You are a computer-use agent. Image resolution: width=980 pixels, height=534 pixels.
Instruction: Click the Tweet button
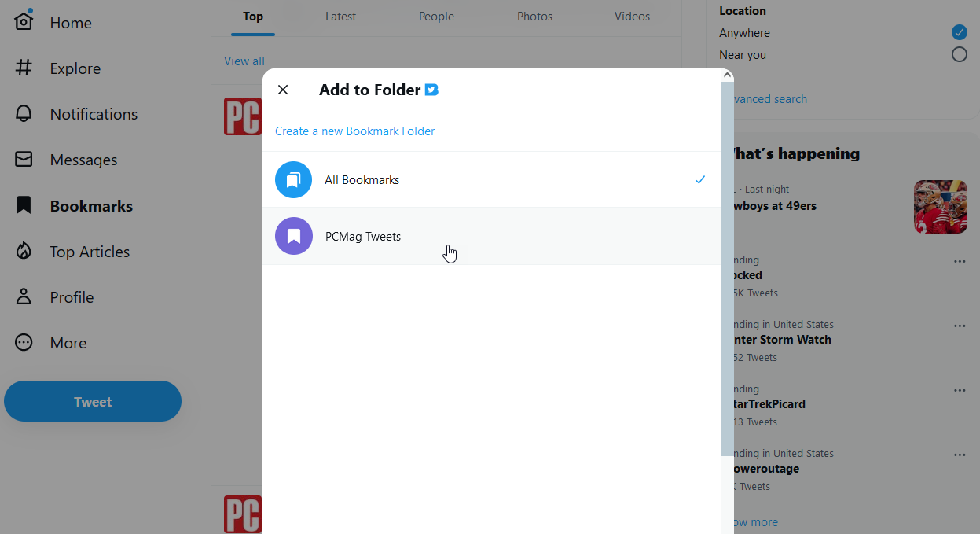(92, 401)
